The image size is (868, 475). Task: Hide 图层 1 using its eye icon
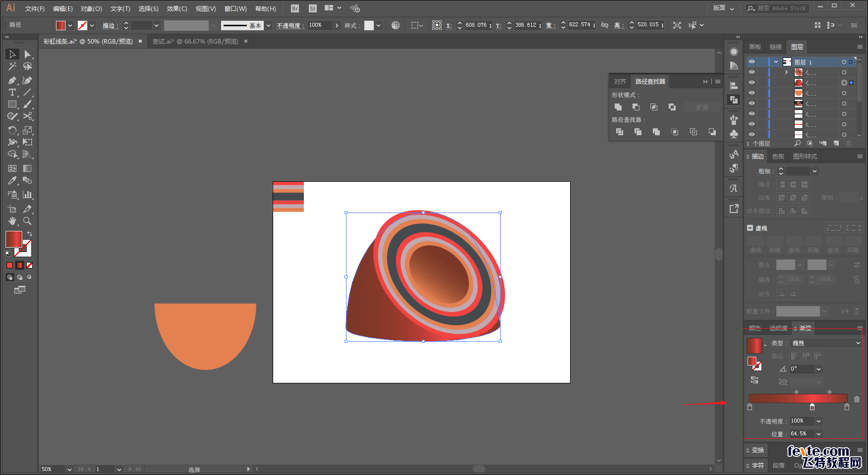point(752,62)
